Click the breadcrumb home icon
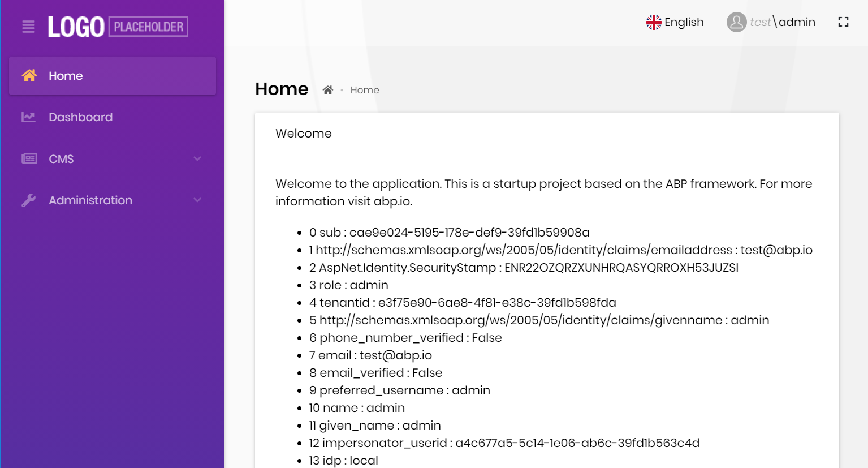Image resolution: width=868 pixels, height=468 pixels. tap(328, 89)
